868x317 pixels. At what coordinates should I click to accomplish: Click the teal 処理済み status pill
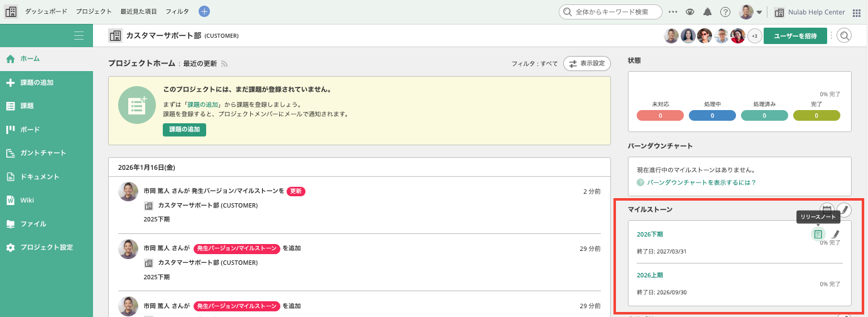pyautogui.click(x=764, y=116)
